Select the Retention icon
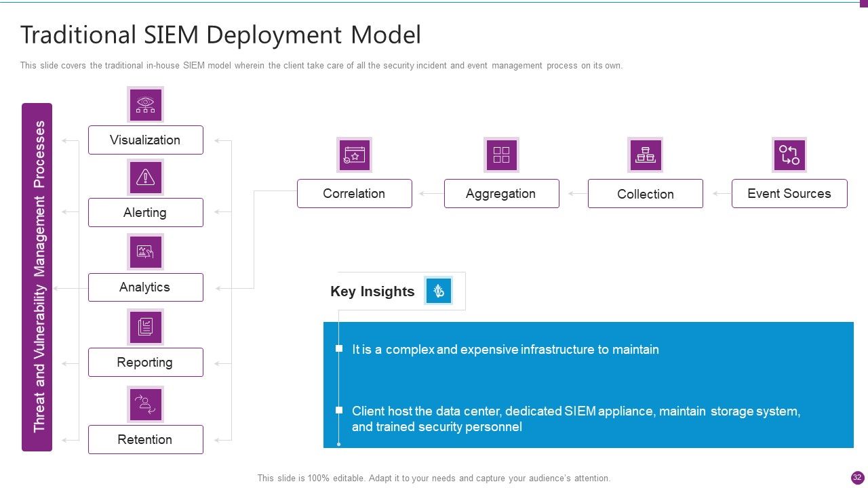 tap(145, 405)
